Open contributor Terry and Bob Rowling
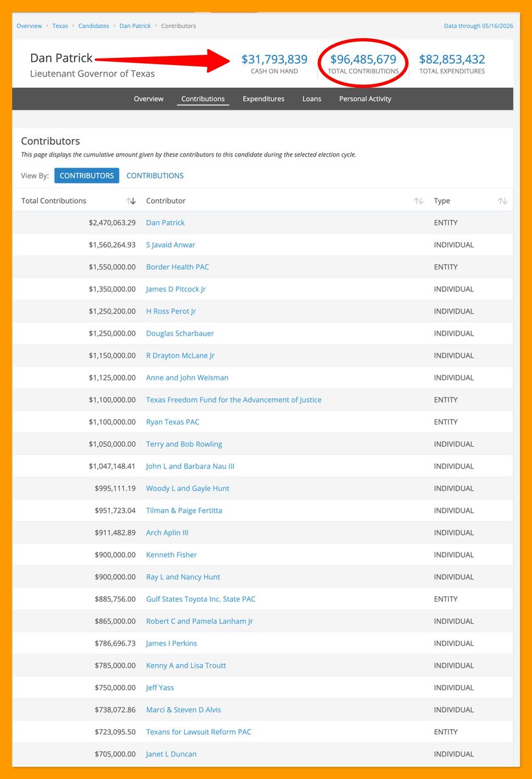This screenshot has height=779, width=532. coord(184,444)
